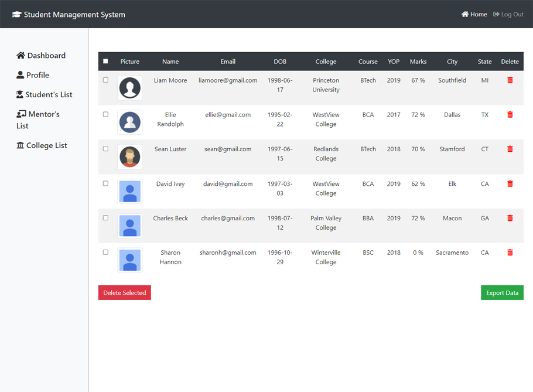This screenshot has height=392, width=533.
Task: Click the Dashboard home icon
Action: click(x=19, y=55)
